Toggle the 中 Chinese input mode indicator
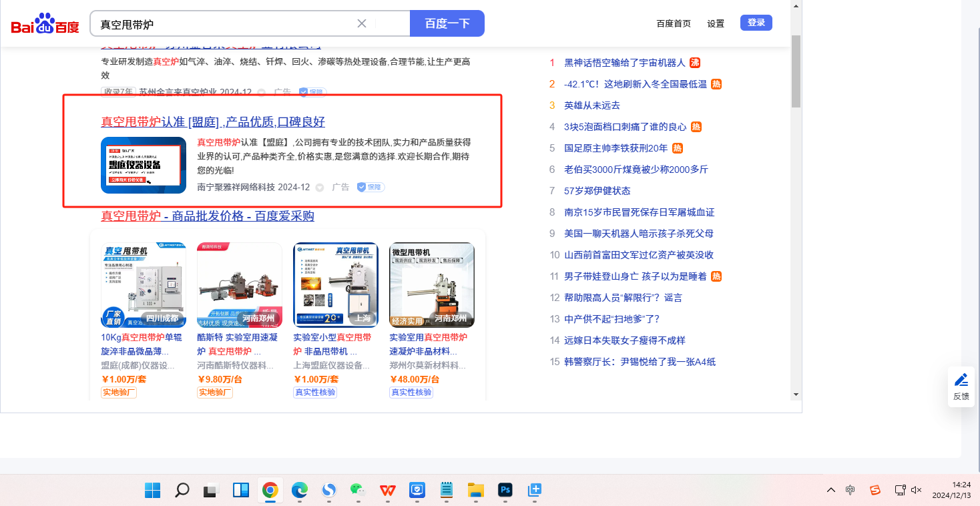The height and width of the screenshot is (506, 980). point(850,490)
